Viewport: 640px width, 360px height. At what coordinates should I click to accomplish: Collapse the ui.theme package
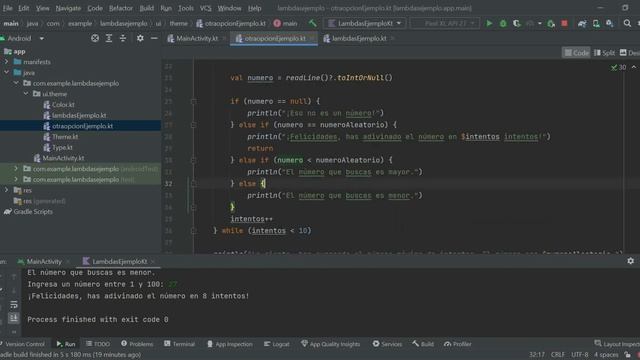[26, 94]
